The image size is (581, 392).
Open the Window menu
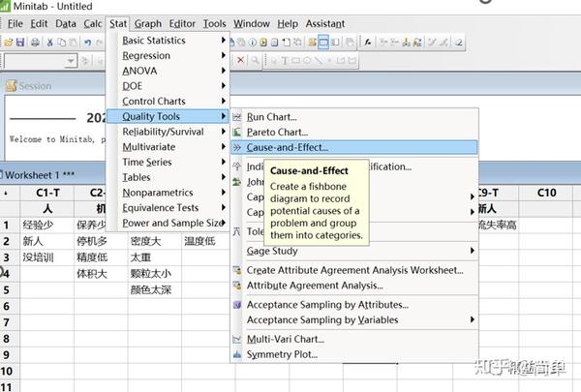[251, 23]
